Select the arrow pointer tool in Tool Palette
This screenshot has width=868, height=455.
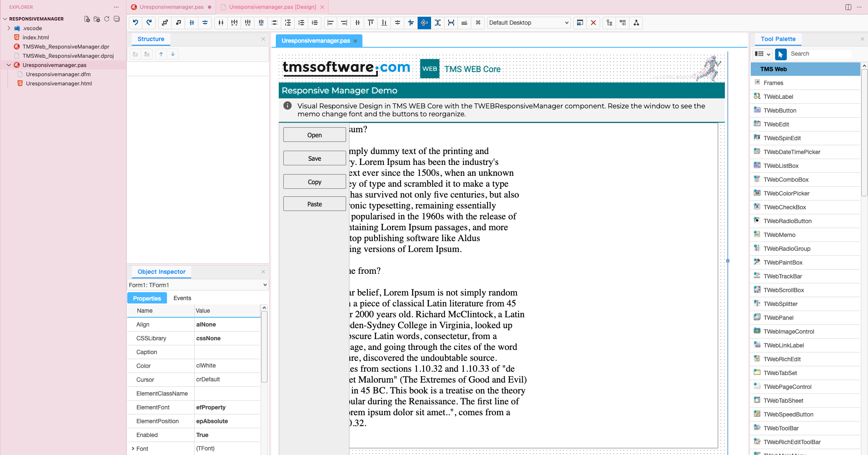[780, 54]
